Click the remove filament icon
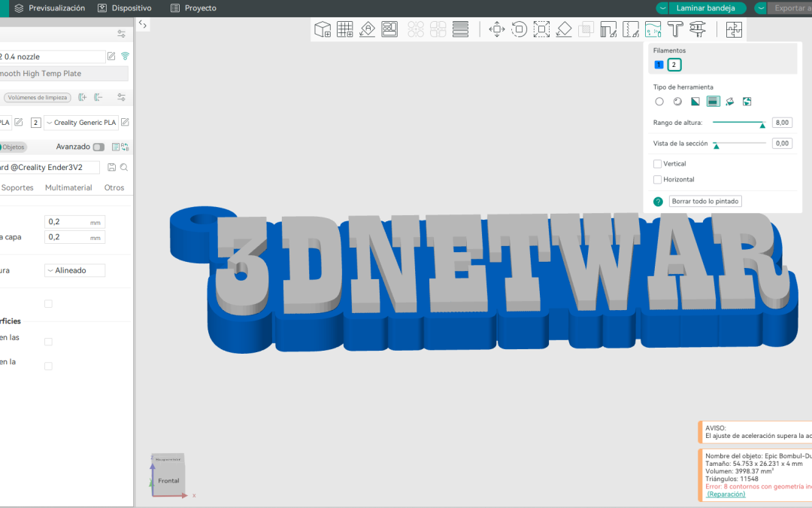The image size is (812, 508). [98, 97]
